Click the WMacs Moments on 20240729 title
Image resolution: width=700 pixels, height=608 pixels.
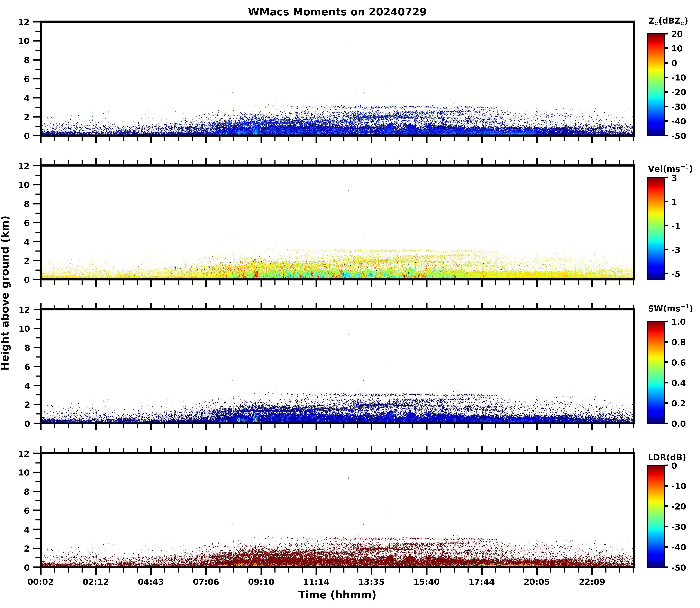(337, 12)
